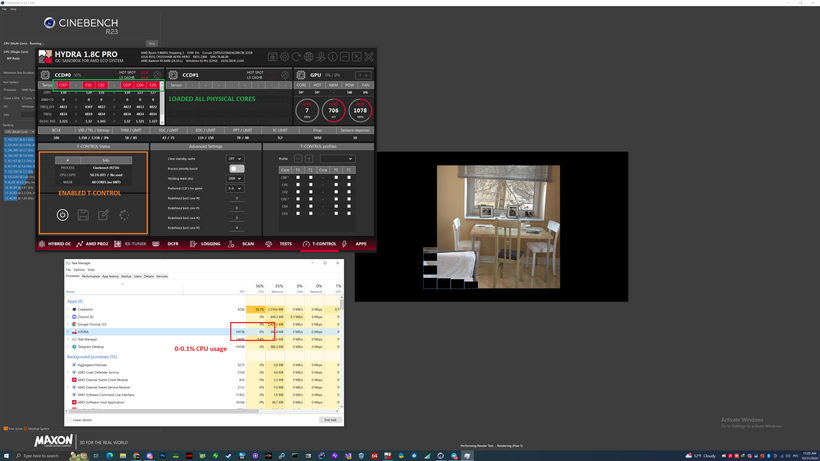Click the HYDRA info circle icon
This screenshot has height=461, width=820.
[x=333, y=56]
